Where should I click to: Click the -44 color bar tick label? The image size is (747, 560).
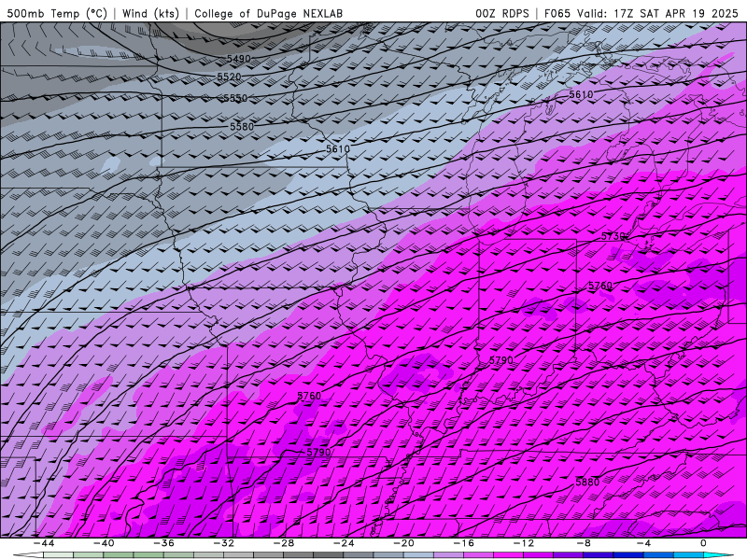click(43, 543)
